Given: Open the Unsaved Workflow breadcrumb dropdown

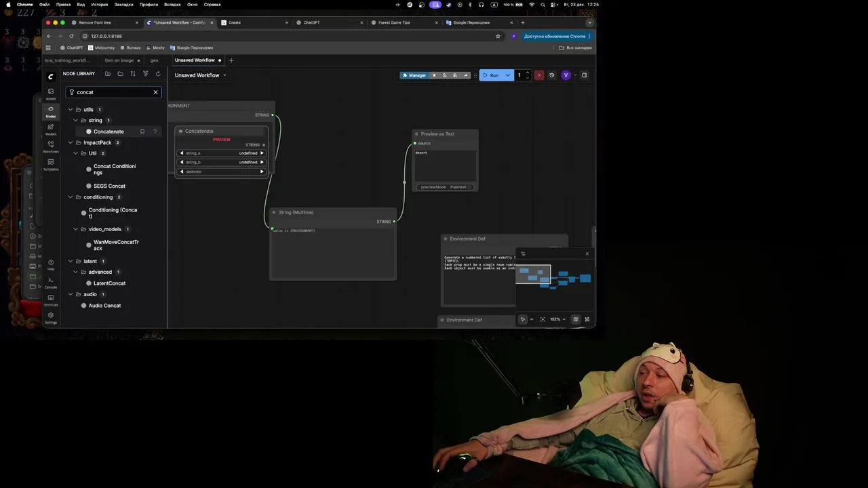Looking at the screenshot, I should tap(224, 75).
